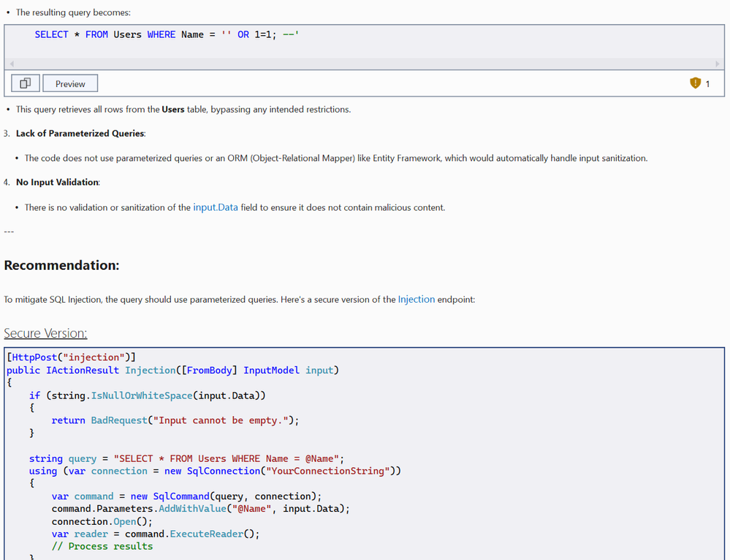The image size is (730, 560).
Task: Open the input.Data symbol link
Action: pos(216,208)
